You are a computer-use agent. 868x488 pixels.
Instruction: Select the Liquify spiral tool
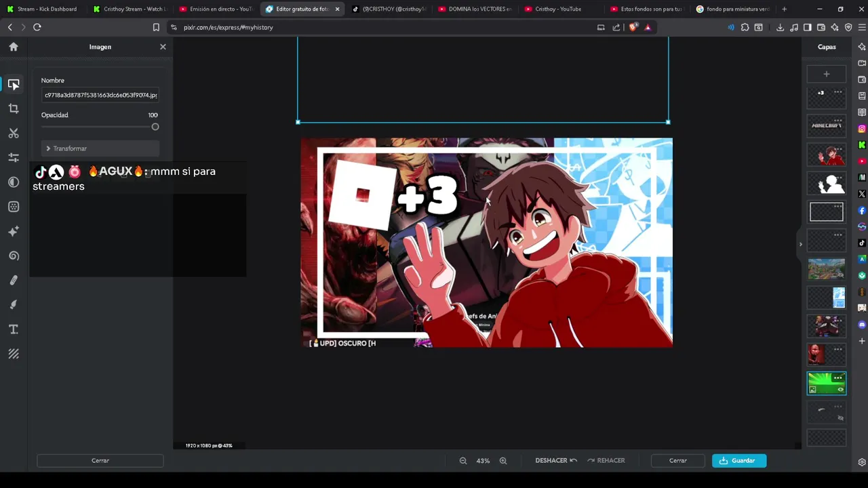point(14,256)
